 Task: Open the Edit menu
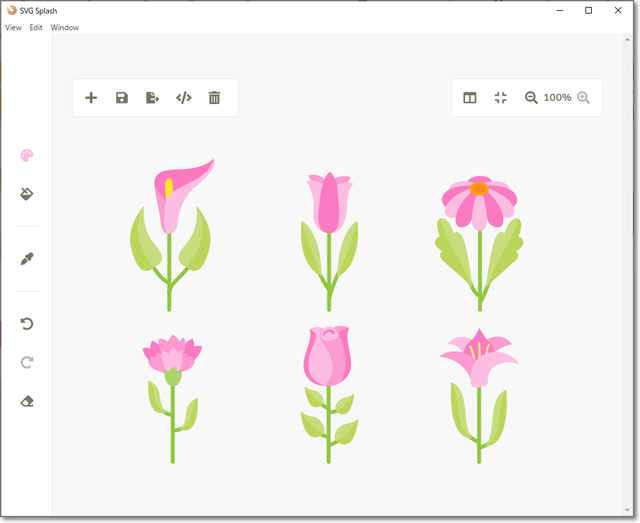tap(36, 28)
